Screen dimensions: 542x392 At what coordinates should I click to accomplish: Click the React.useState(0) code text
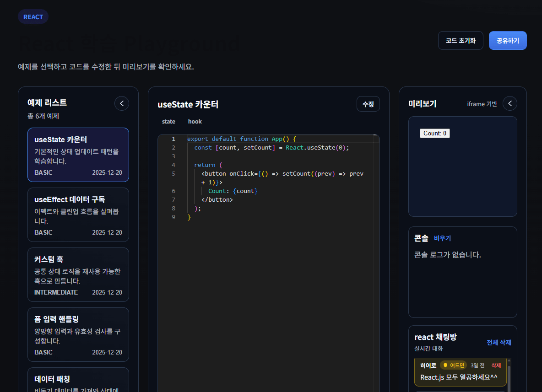point(317,148)
